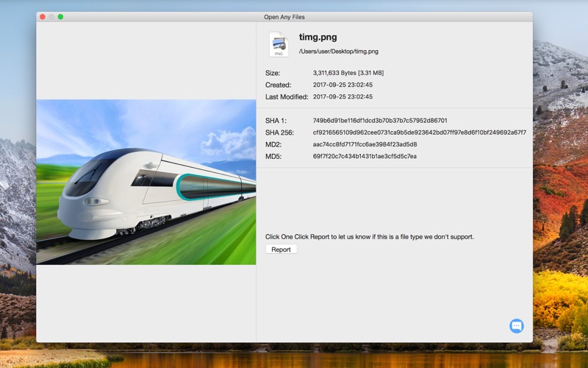Click the train image preview

click(146, 182)
